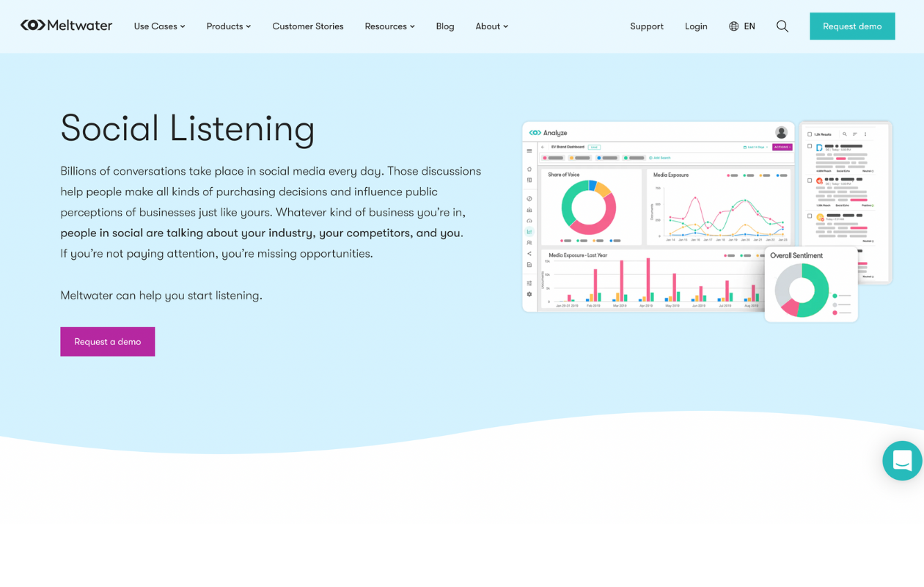The image size is (924, 587).
Task: Click the home icon in Analyze sidebar
Action: coord(529,169)
